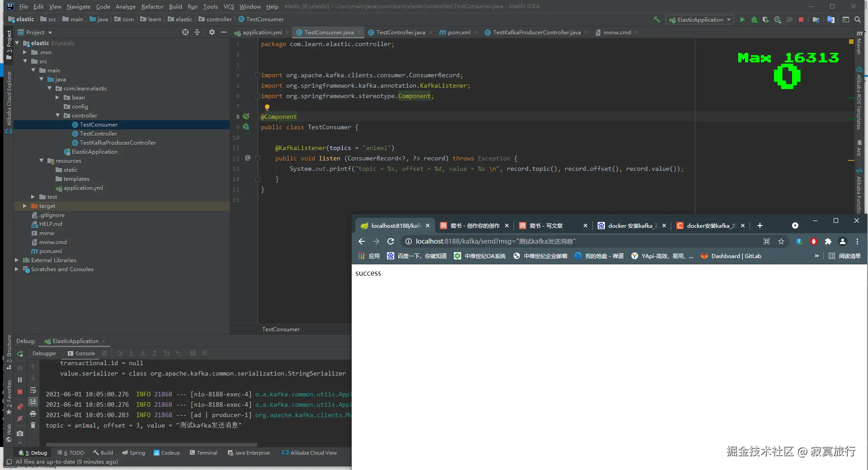Open the Refactor menu
868x470 pixels.
click(x=152, y=6)
